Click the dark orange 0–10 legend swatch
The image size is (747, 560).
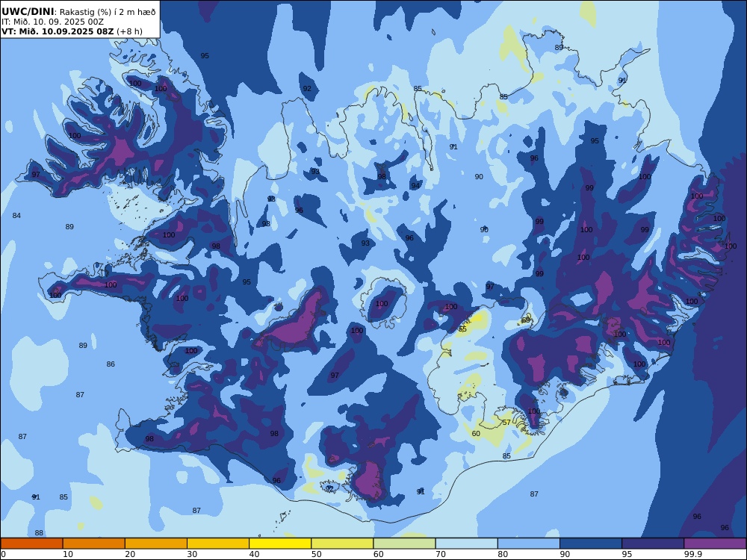click(x=31, y=544)
